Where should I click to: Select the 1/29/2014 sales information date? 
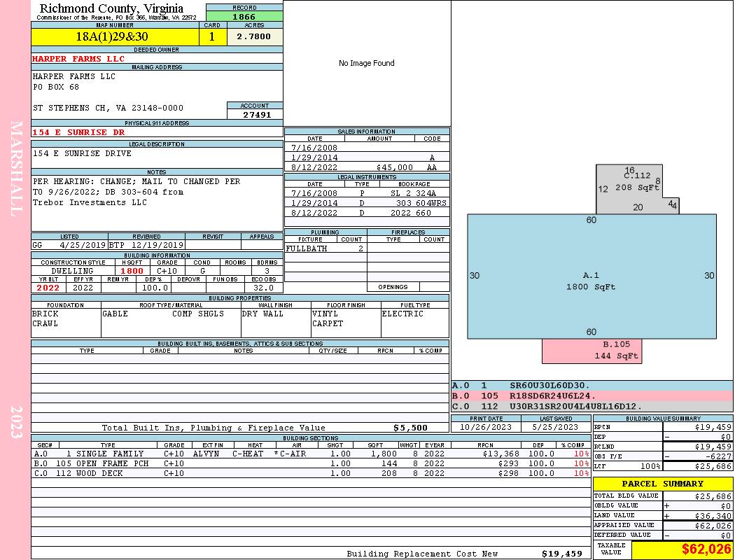(314, 157)
